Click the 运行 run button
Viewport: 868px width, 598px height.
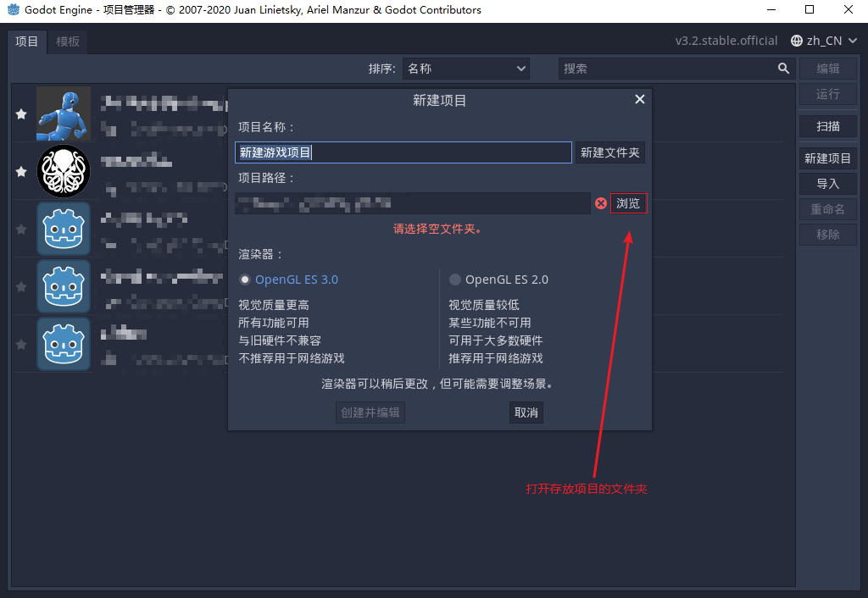(x=828, y=94)
